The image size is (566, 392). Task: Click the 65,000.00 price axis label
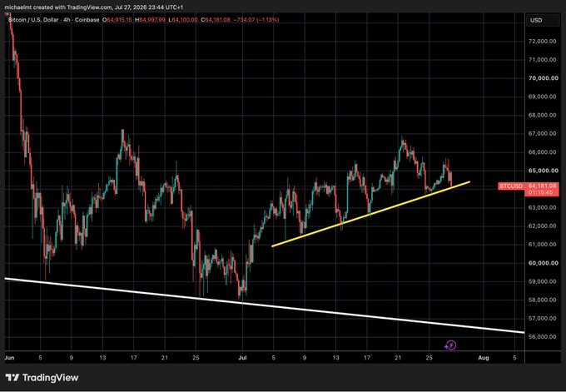click(544, 171)
